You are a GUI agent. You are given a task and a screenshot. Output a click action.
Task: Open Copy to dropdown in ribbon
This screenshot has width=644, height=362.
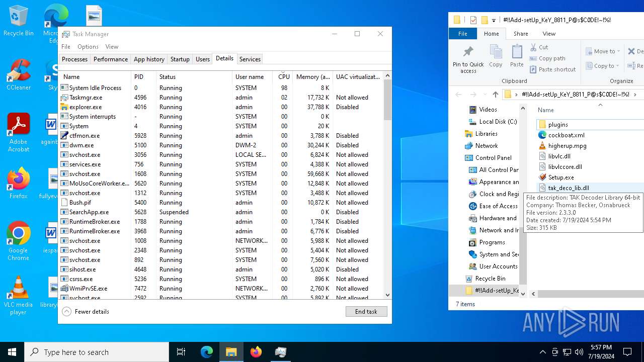(x=603, y=66)
